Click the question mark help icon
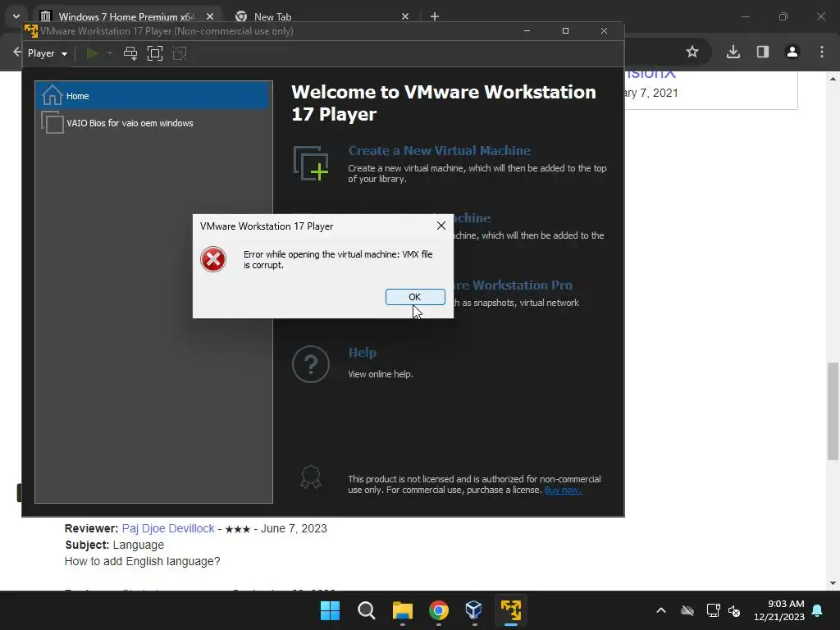The image size is (840, 630). coord(311,364)
